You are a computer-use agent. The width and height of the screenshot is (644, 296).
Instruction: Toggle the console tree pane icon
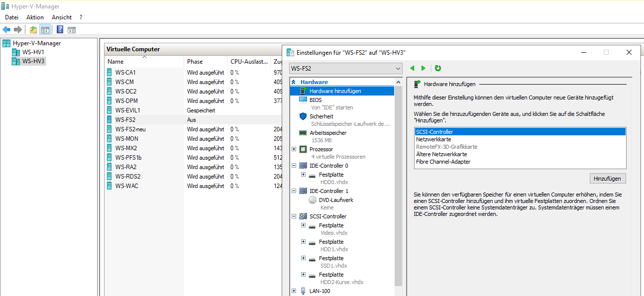[x=45, y=29]
